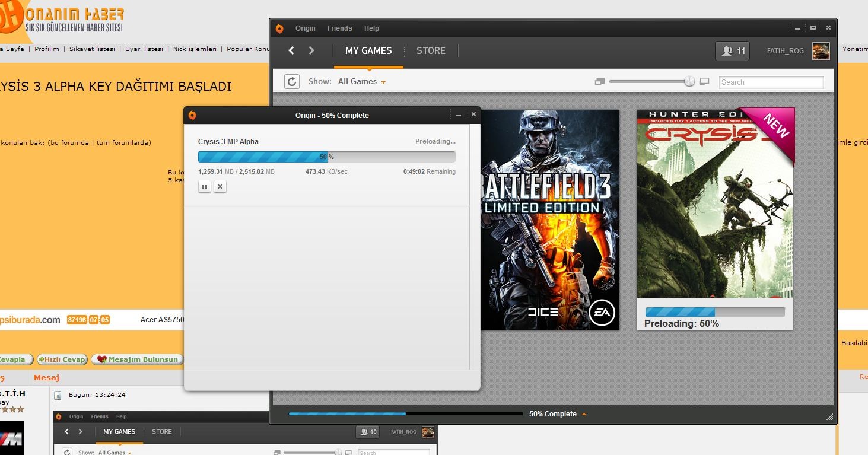This screenshot has height=455, width=868.
Task: Go back with the left arrow
Action: pos(291,50)
